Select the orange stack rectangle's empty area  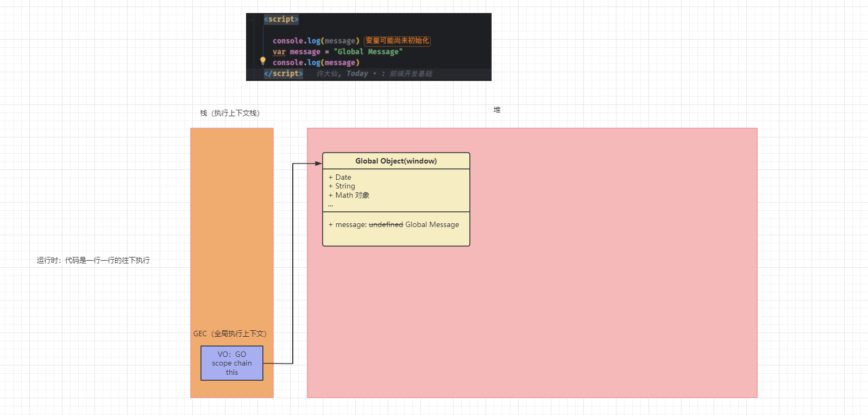pos(232,228)
